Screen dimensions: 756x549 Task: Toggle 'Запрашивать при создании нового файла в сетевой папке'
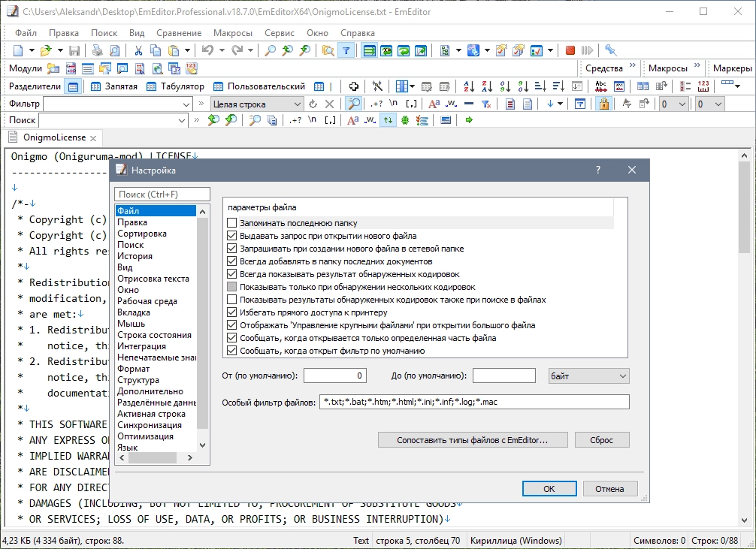(232, 249)
